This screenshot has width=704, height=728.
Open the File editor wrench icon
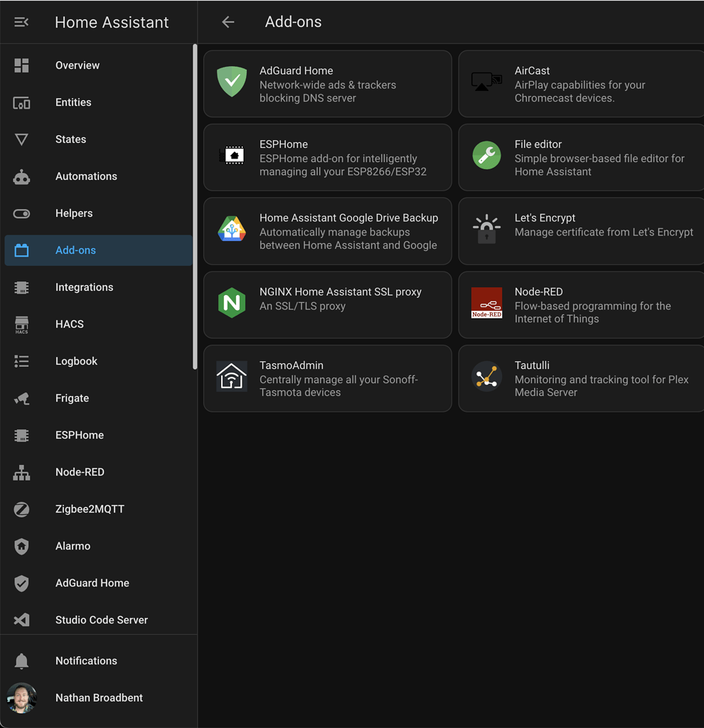coord(486,156)
